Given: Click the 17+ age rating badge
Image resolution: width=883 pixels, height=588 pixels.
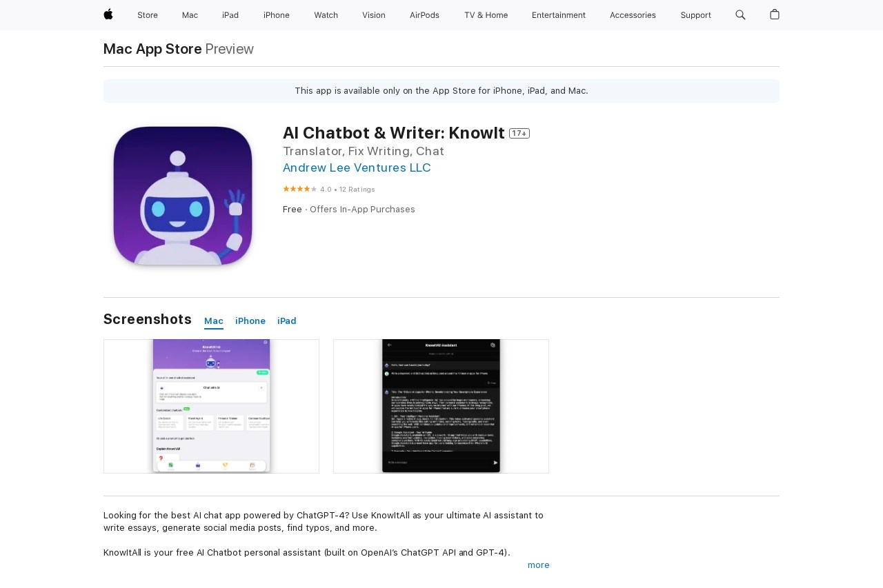Looking at the screenshot, I should tap(519, 134).
